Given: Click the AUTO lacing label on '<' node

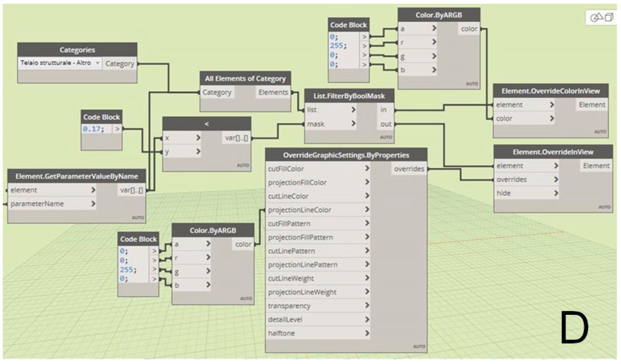Looking at the screenshot, I should tap(243, 165).
